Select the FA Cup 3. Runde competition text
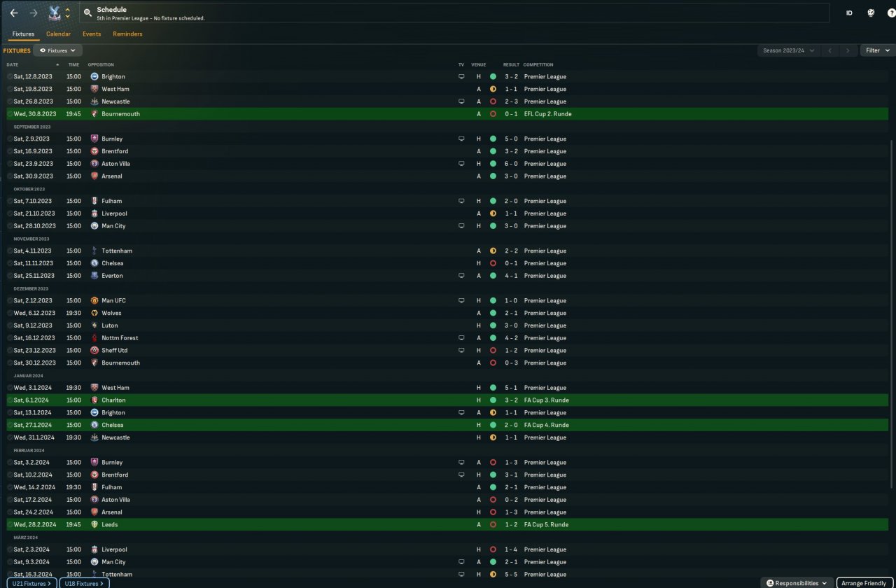 (547, 400)
